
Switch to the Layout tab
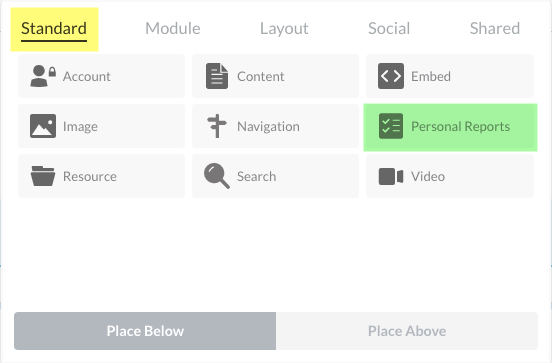[284, 28]
